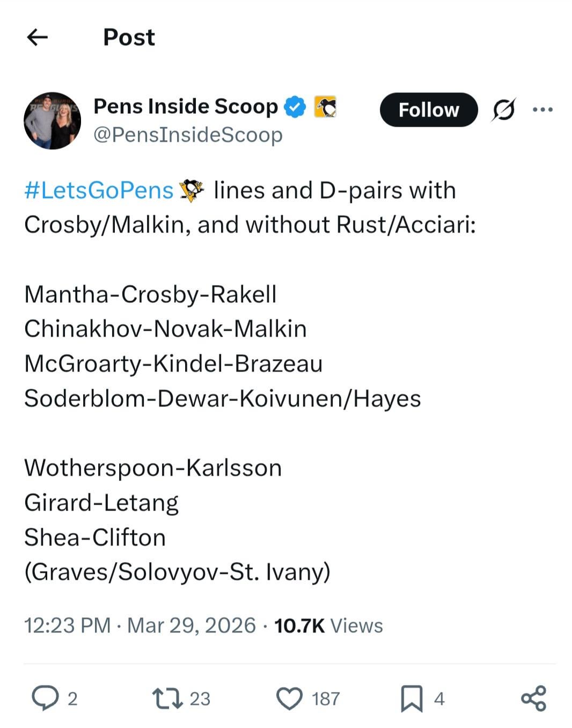Viewport: 572px width, 728px height.
Task: View the 10.7K Views analytics
Action: pyautogui.click(x=328, y=625)
